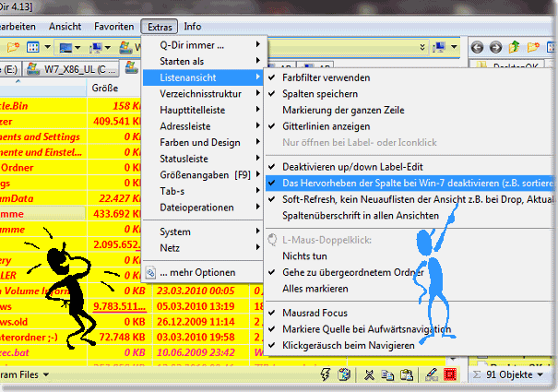Click the recycle bin icon in bottom toolbar
Viewport: 558px width, 392px height.
(344, 374)
